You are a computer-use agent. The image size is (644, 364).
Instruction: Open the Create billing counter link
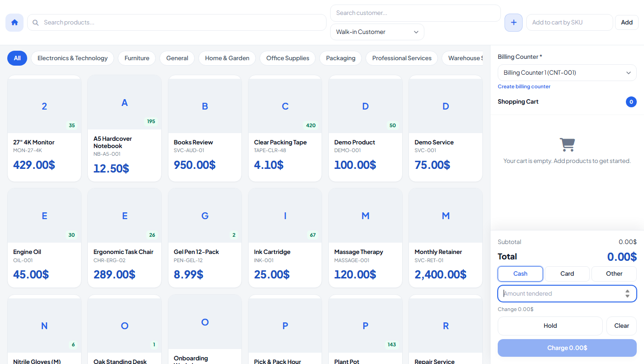pyautogui.click(x=524, y=86)
